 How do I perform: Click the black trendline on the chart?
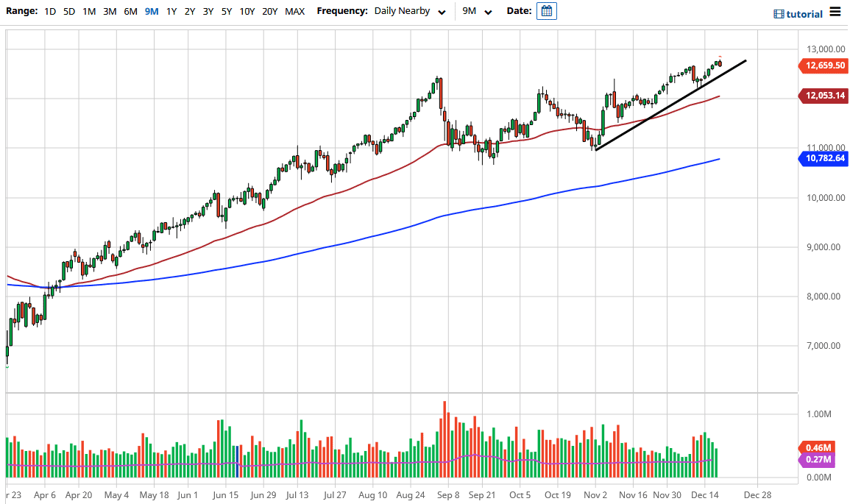pos(671,105)
